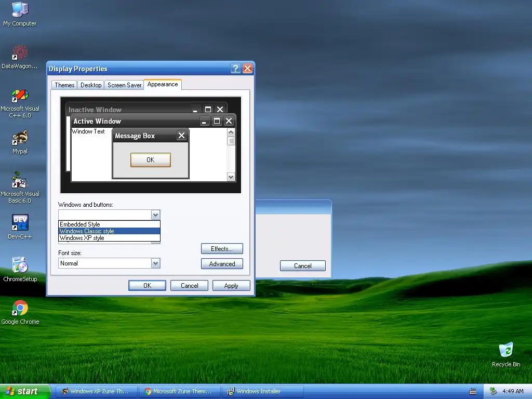This screenshot has width=532, height=399.
Task: Click the Window Text preview label
Action: pyautogui.click(x=88, y=131)
